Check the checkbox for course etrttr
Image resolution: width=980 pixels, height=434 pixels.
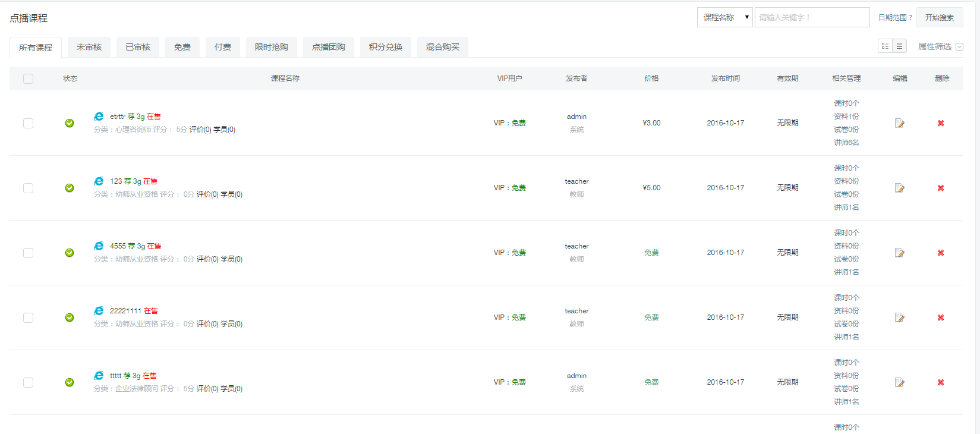click(x=28, y=123)
